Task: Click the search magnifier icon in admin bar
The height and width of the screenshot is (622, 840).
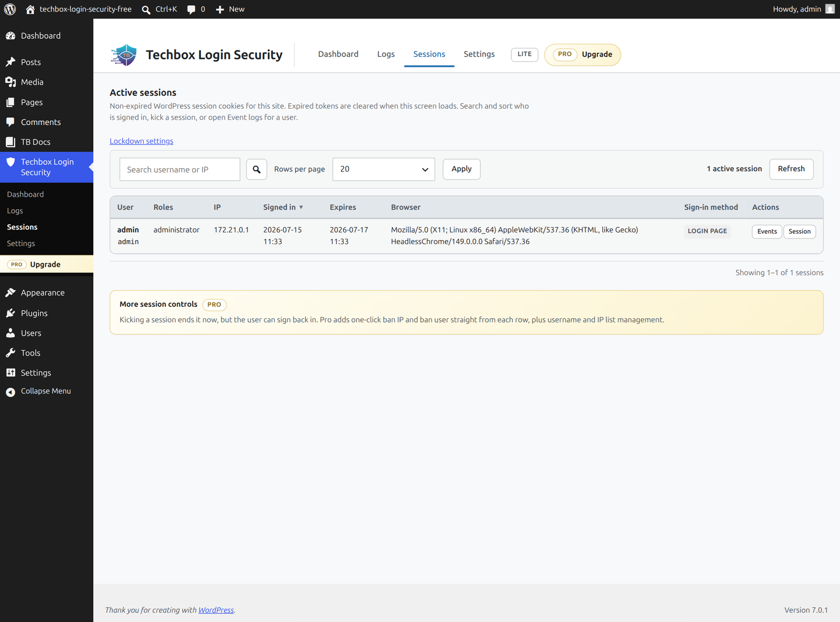Action: pyautogui.click(x=146, y=9)
